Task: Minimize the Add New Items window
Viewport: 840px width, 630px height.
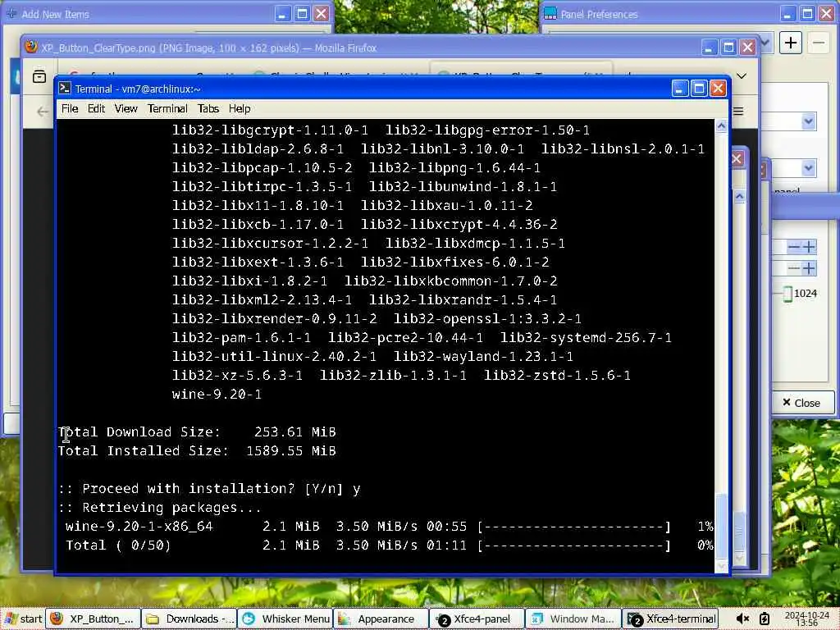Action: point(283,14)
